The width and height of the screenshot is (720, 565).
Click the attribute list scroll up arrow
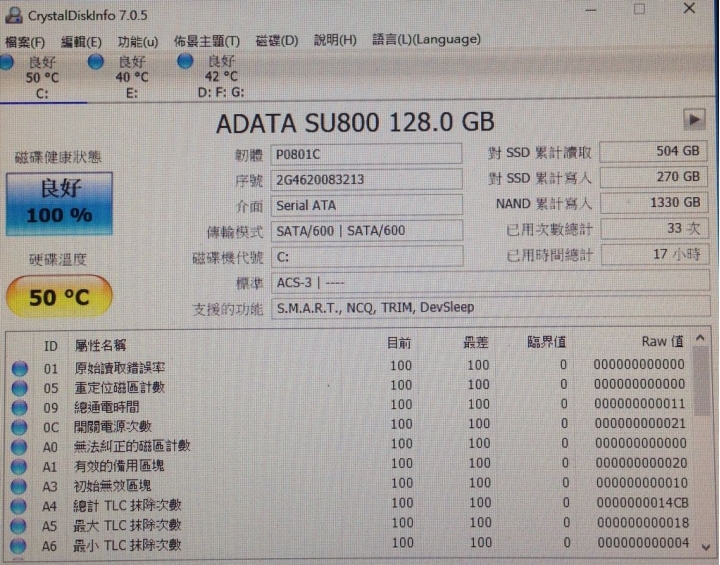tap(700, 339)
